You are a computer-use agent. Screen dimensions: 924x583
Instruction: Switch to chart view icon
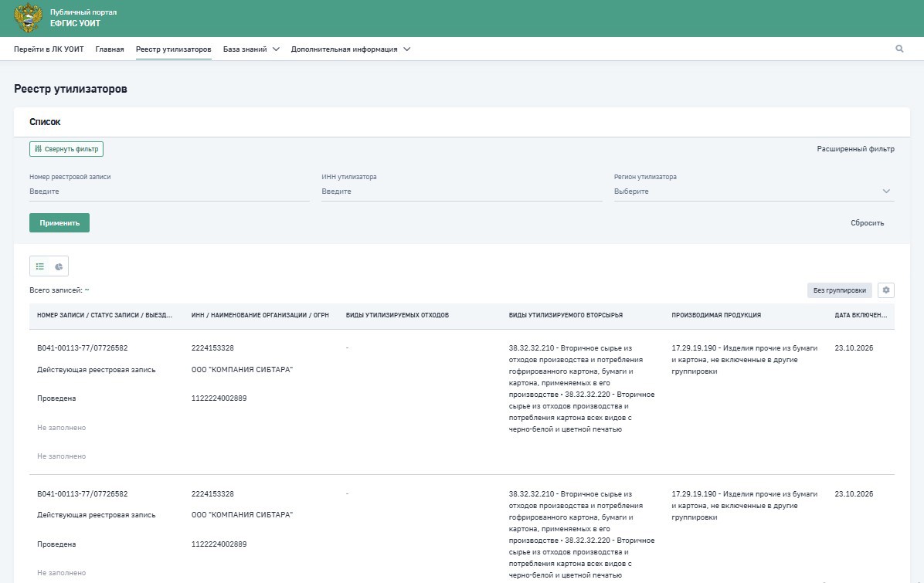click(x=59, y=266)
